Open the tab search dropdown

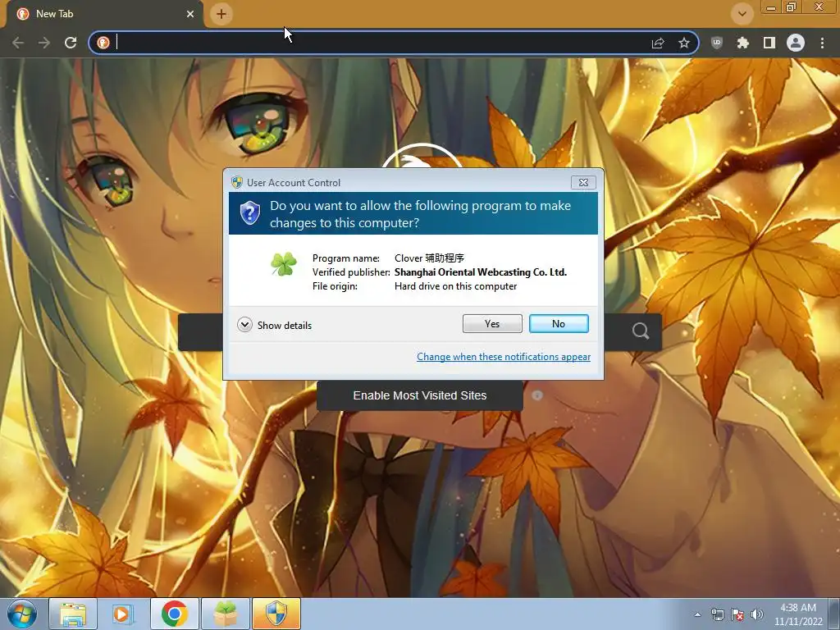[742, 14]
